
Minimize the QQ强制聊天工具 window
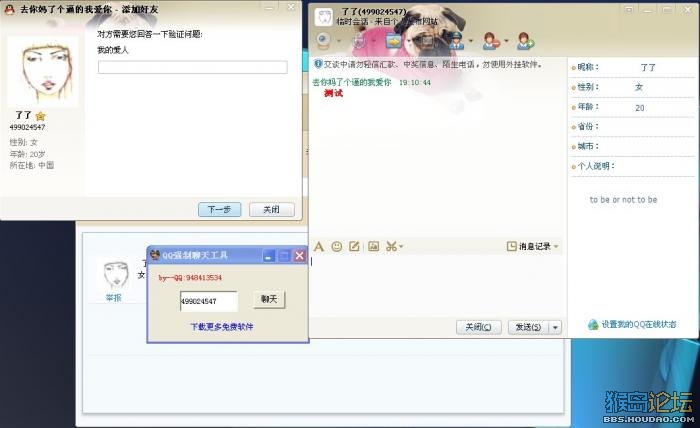click(269, 256)
